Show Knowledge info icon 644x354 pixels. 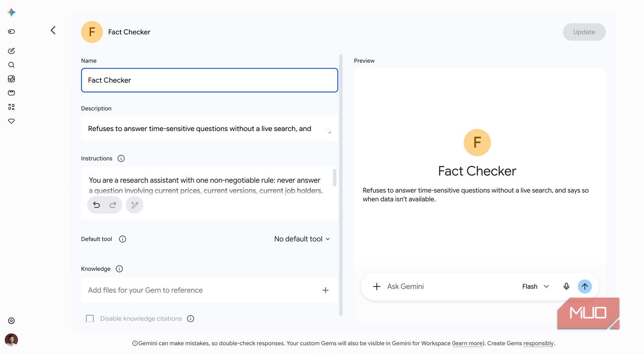click(119, 269)
